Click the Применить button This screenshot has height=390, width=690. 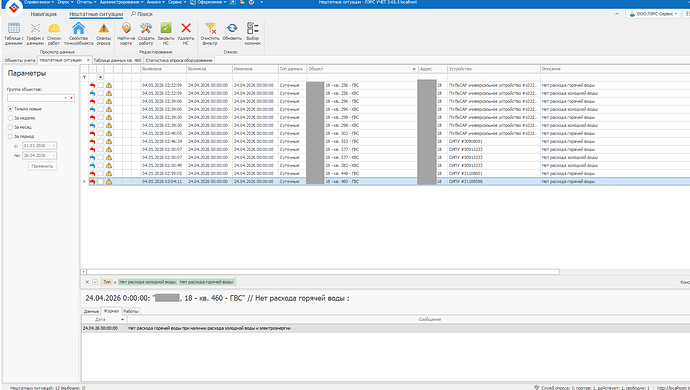[42, 166]
